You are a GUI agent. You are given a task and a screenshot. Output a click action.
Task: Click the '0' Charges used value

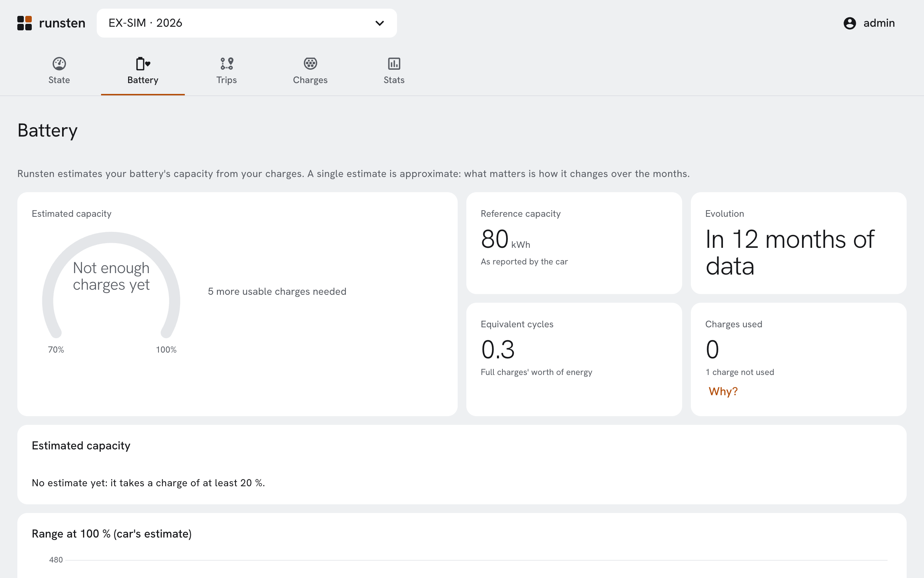(x=712, y=349)
